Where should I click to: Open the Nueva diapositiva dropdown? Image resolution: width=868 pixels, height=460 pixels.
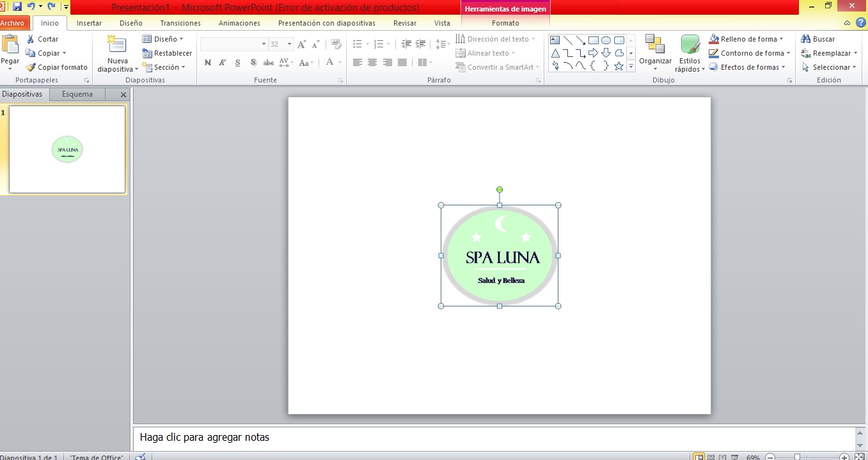click(x=116, y=54)
